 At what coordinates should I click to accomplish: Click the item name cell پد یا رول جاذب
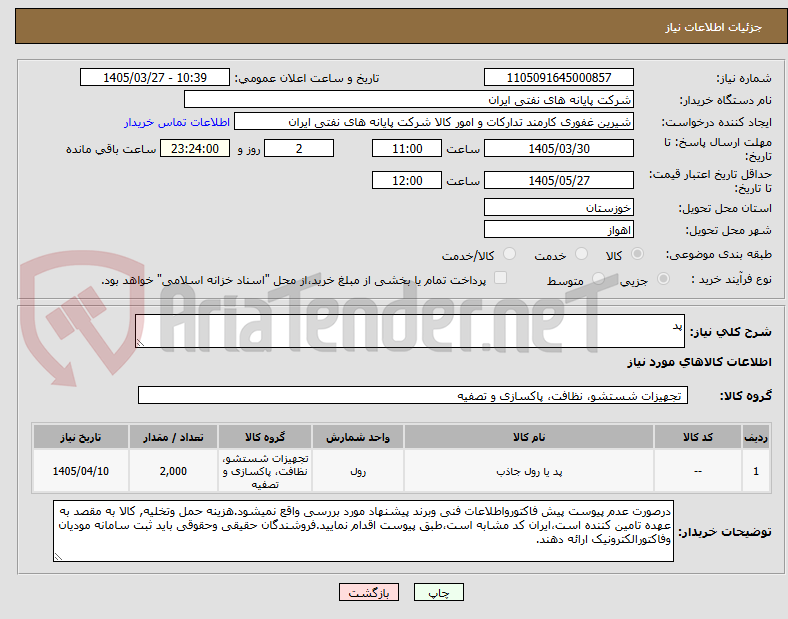[x=529, y=471]
